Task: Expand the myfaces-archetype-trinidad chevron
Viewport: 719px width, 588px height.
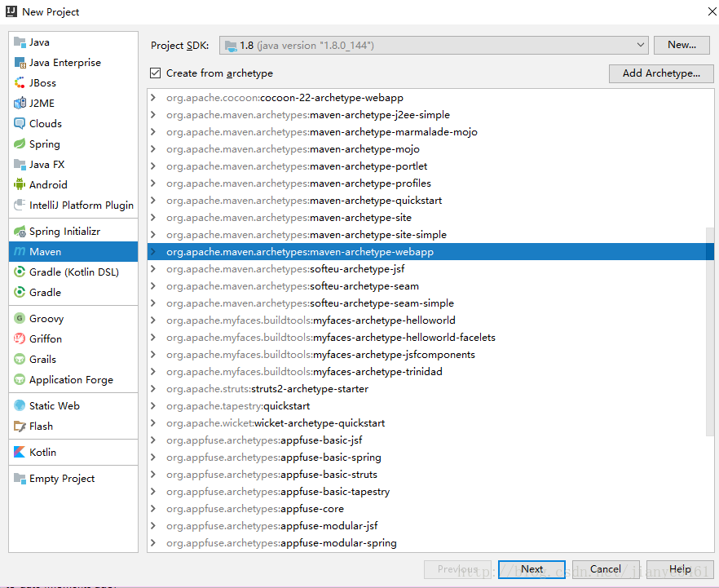Action: point(153,372)
